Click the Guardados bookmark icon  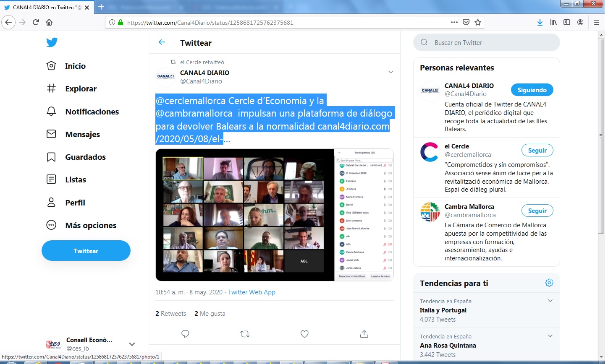51,157
